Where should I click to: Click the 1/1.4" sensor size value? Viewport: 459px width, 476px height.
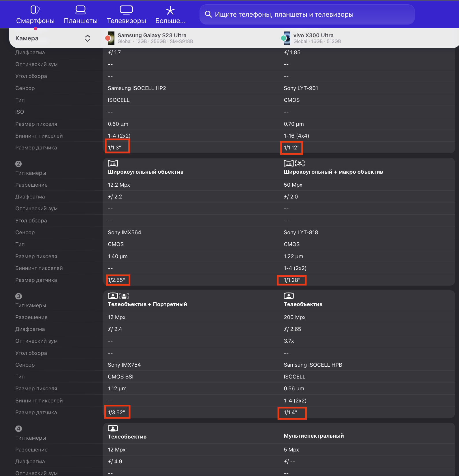coord(290,413)
